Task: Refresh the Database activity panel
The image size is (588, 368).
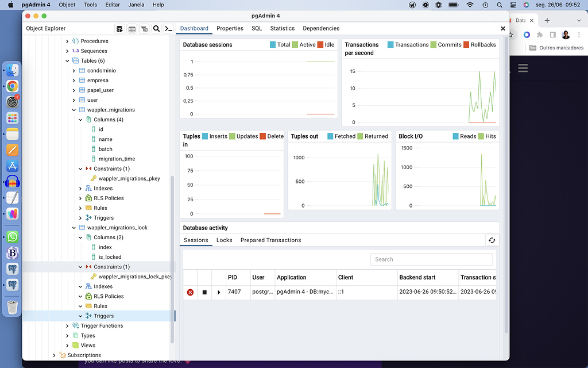Action: point(491,240)
